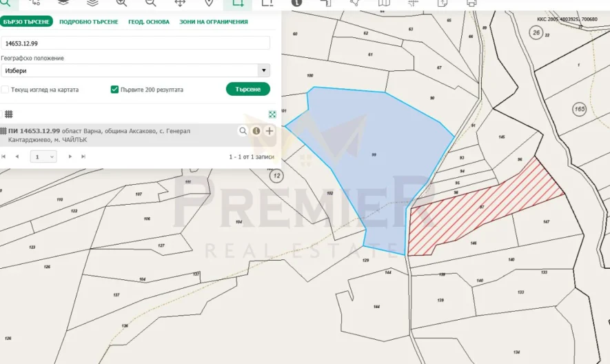Show info for parcel 14653.12.99 result
Image resolution: width=610 pixels, height=364 pixels.
click(256, 131)
